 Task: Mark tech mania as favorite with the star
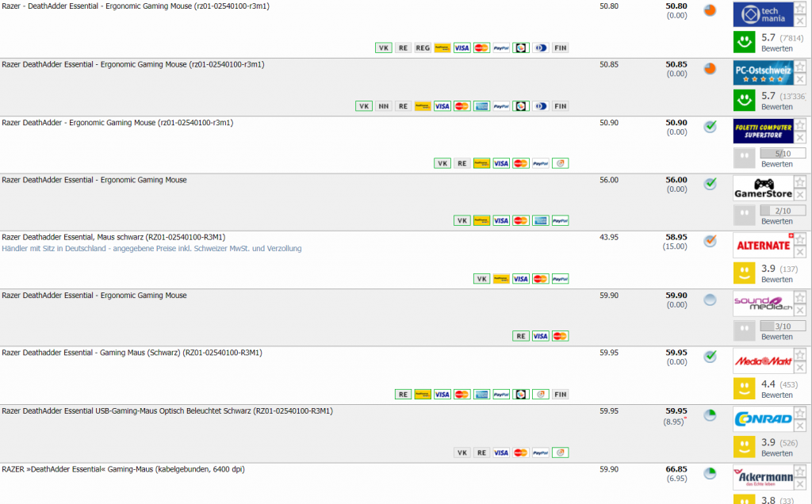coord(800,8)
